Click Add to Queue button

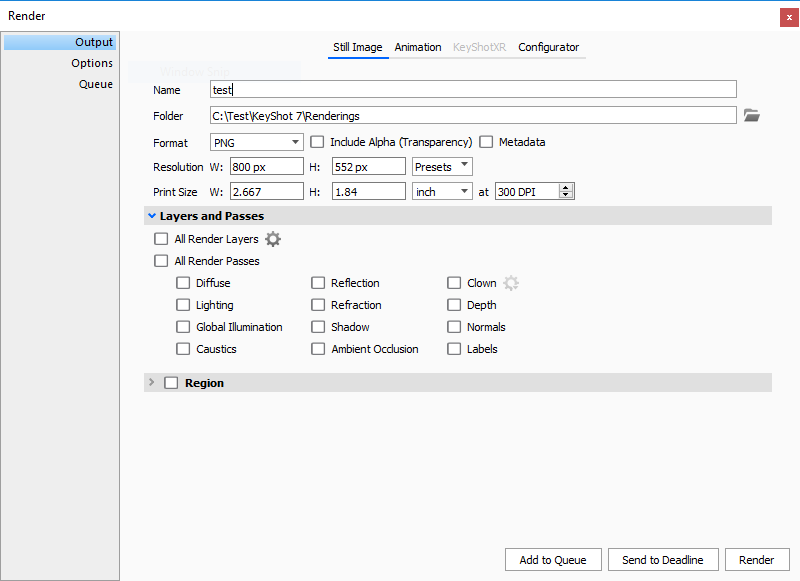click(553, 560)
